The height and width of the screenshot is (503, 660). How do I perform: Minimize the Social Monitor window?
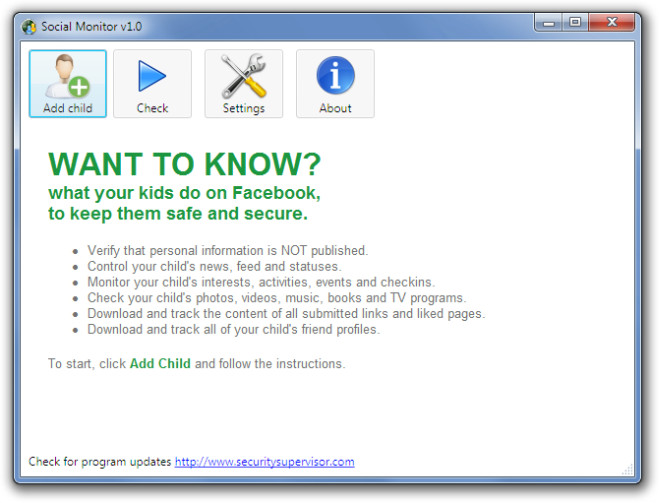point(548,22)
